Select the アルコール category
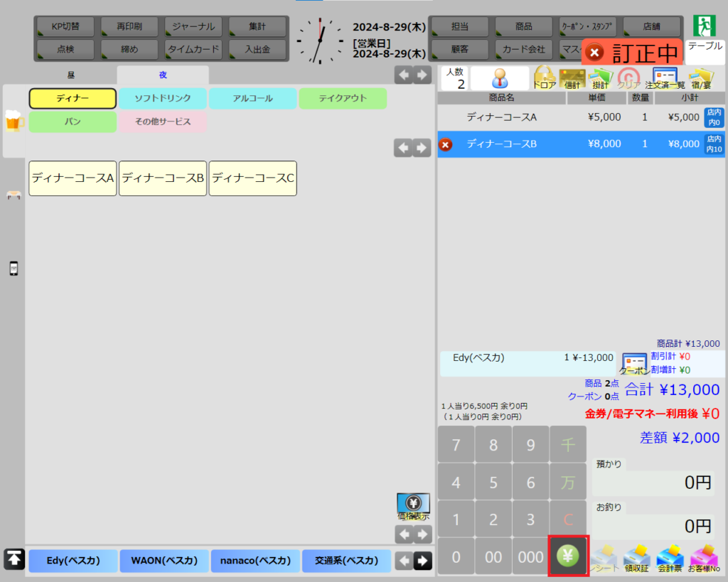The height and width of the screenshot is (582, 728). coord(252,99)
